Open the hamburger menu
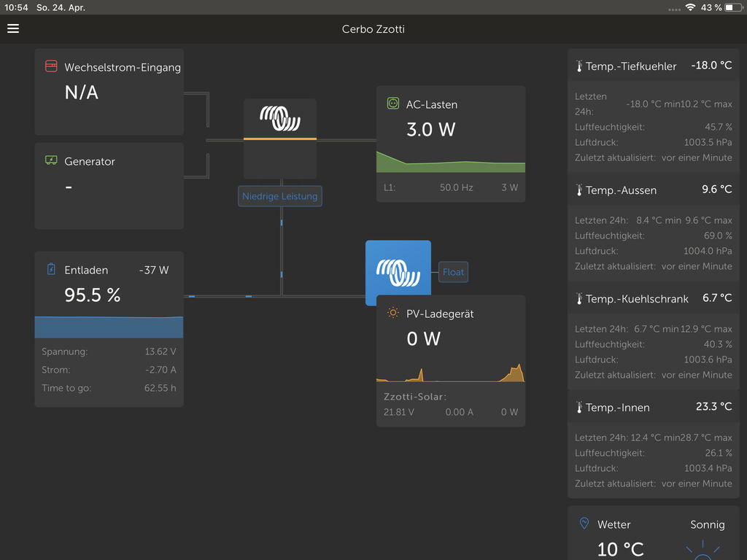 coord(13,28)
